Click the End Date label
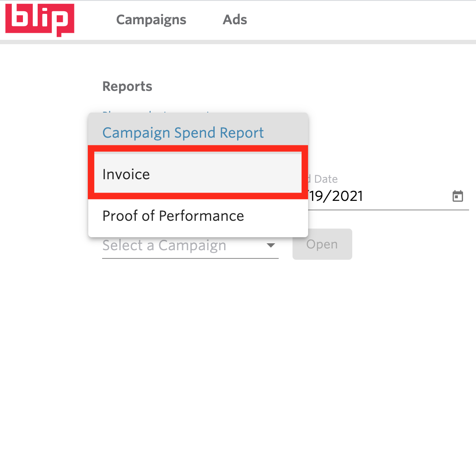476x458 pixels. point(323,179)
